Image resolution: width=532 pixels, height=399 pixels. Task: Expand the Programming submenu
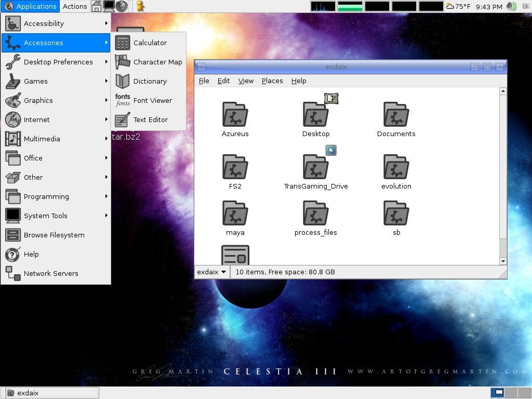(x=56, y=196)
